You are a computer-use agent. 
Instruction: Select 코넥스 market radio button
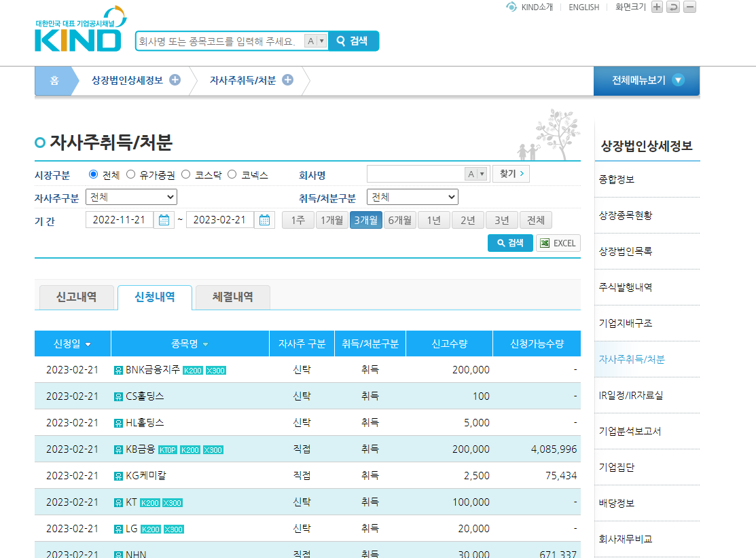[x=232, y=174]
